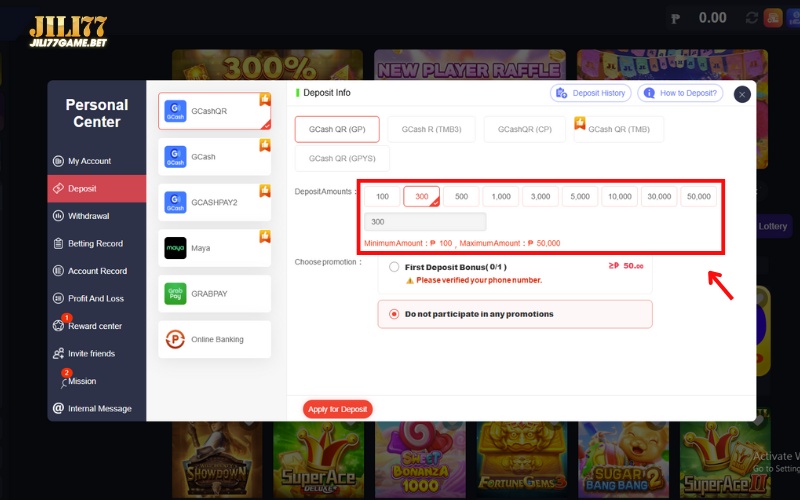Open Sweet Bonanza 1000 game thumbnail
This screenshot has height=500, width=800.
pos(420,458)
